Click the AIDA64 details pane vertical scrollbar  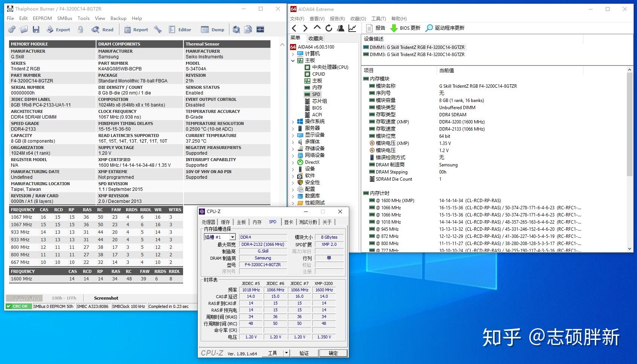pos(629,159)
